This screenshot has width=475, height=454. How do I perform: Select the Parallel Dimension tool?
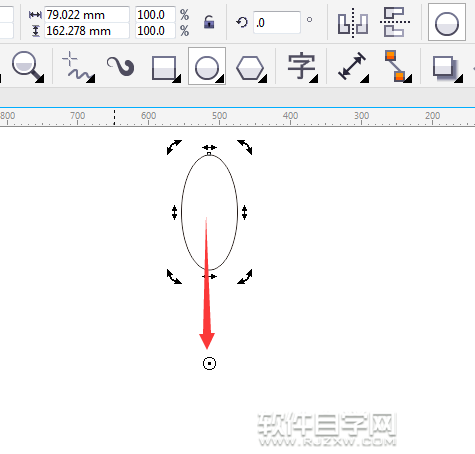[353, 66]
